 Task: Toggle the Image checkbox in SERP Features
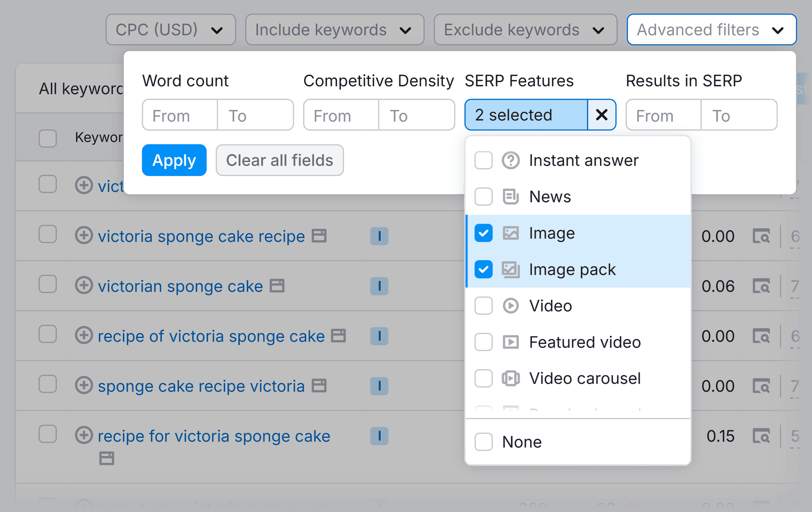[x=484, y=233]
